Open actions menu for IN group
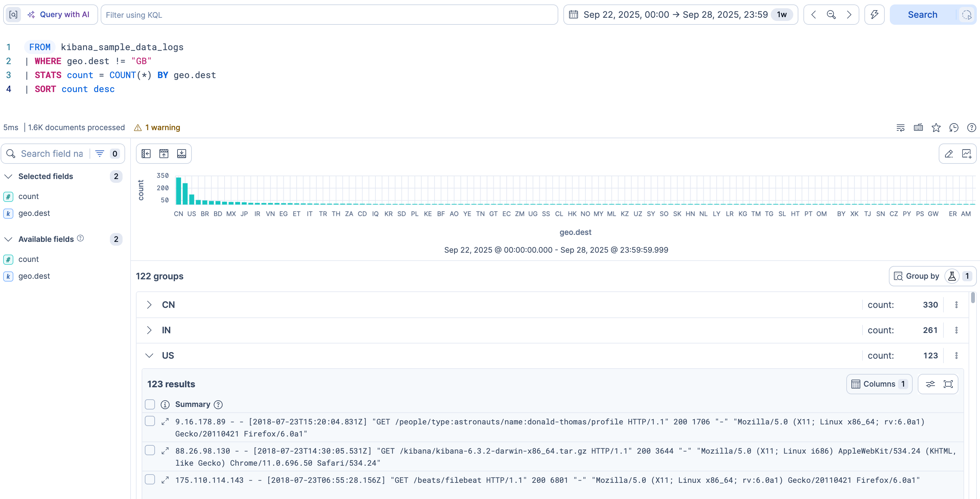The image size is (980, 499). (x=957, y=330)
